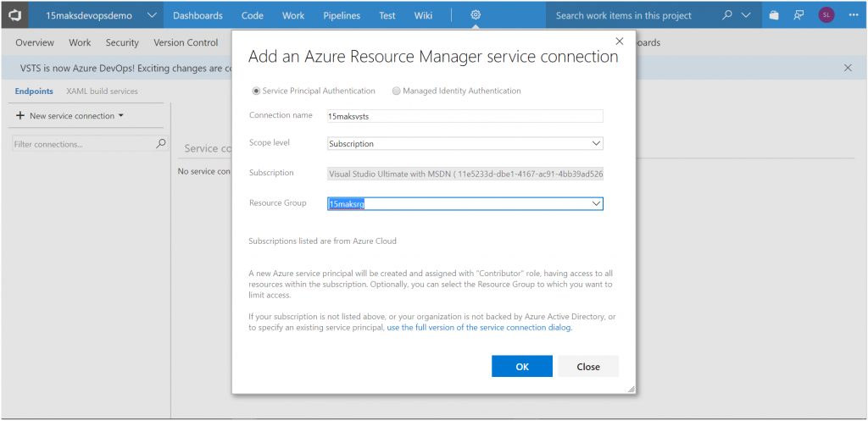Screen dimensions: 868x421
Task: Click the Resource Group text 15maksrg
Action: click(x=347, y=203)
